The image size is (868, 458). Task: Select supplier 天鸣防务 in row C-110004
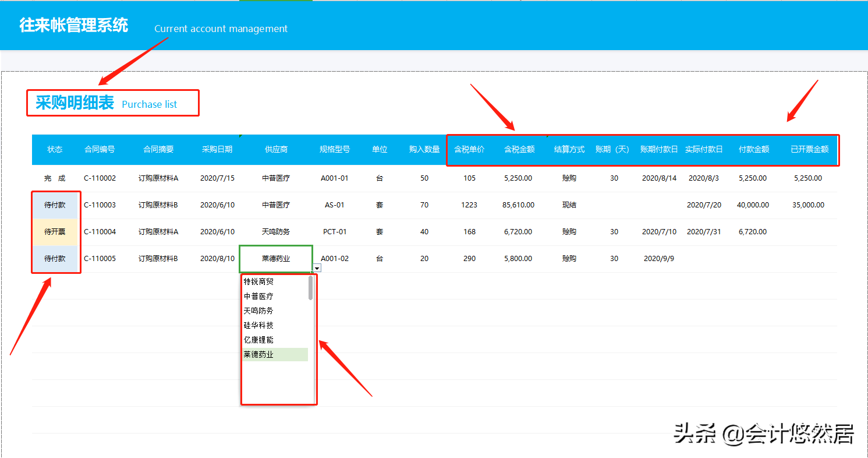(276, 232)
